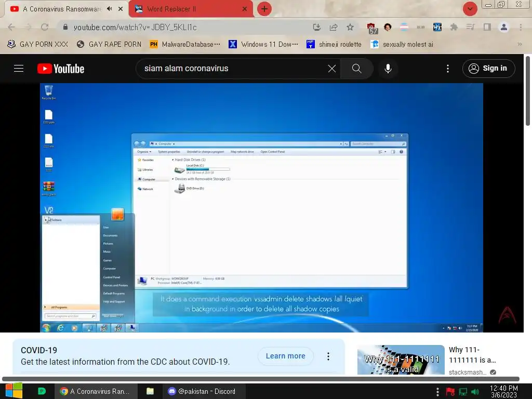The height and width of the screenshot is (399, 532).
Task: Click the red flag tray icon
Action: tap(450, 392)
